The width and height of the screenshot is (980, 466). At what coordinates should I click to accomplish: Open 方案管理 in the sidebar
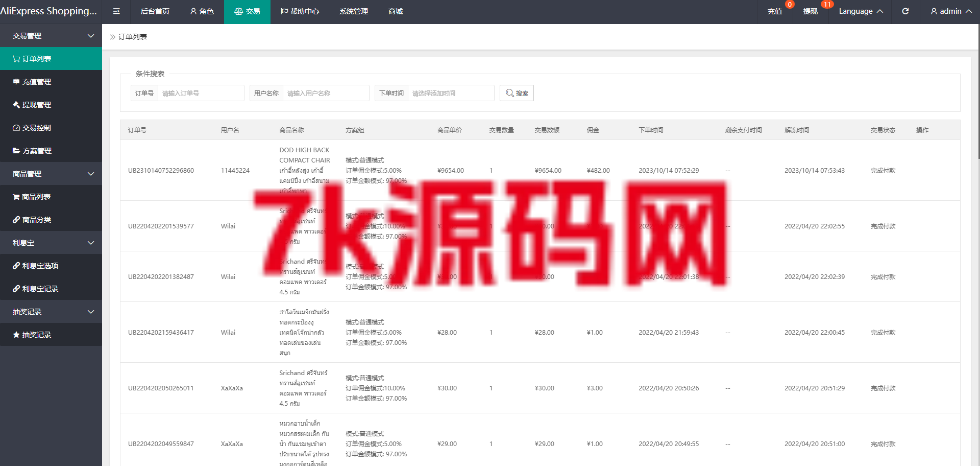coord(51,151)
